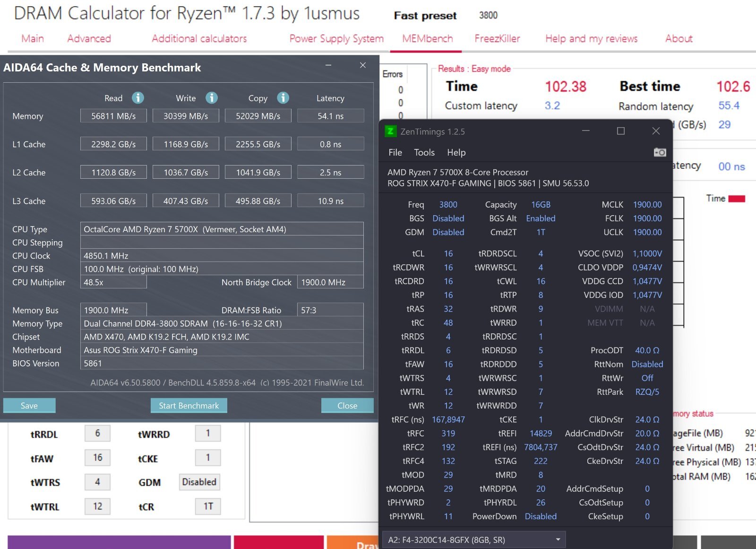Open the Tools menu in ZenTimings
The width and height of the screenshot is (756, 549).
point(424,152)
